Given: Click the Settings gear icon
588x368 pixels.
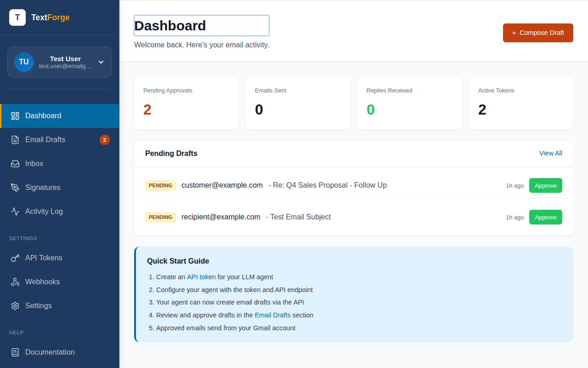Looking at the screenshot, I should [15, 306].
